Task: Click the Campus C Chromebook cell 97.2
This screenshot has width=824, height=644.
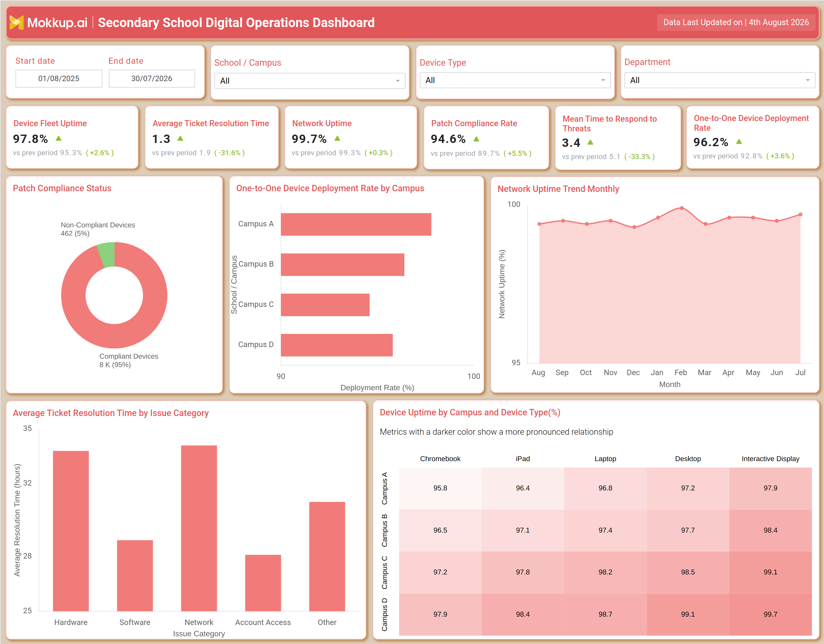Action: point(440,572)
